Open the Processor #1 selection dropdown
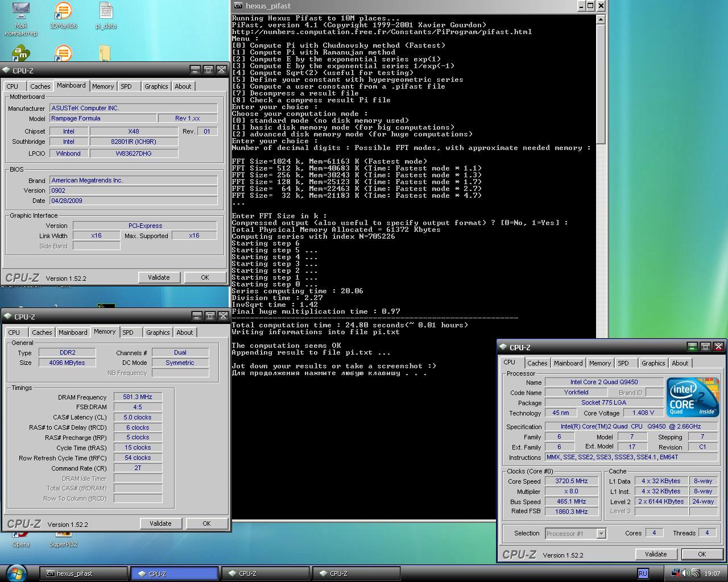Screen dimensions: 728x582 coord(575,533)
